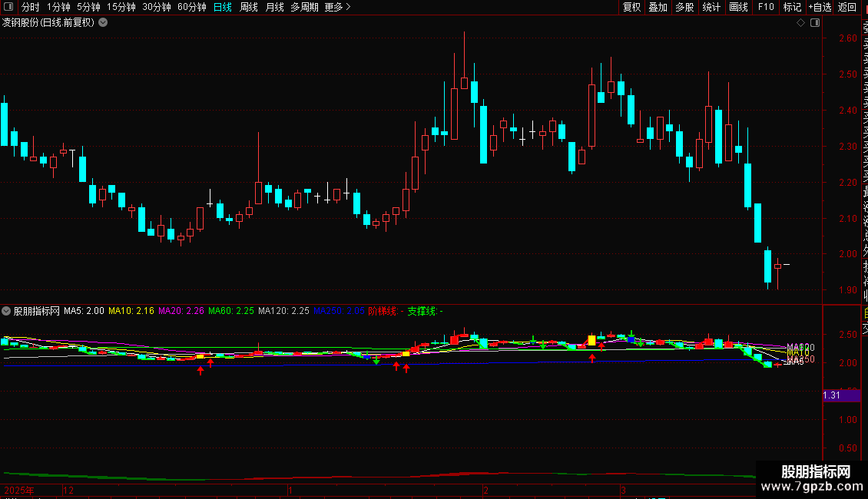Open the 凌钢股份 chart settings dropdown
The image size is (868, 499).
click(x=103, y=23)
